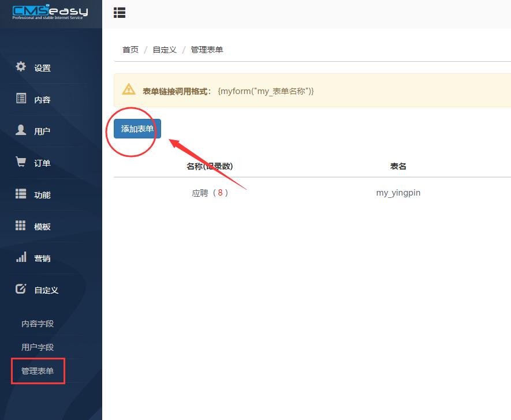Click the gear icon for 设置
The width and height of the screenshot is (511, 420).
coord(21,66)
